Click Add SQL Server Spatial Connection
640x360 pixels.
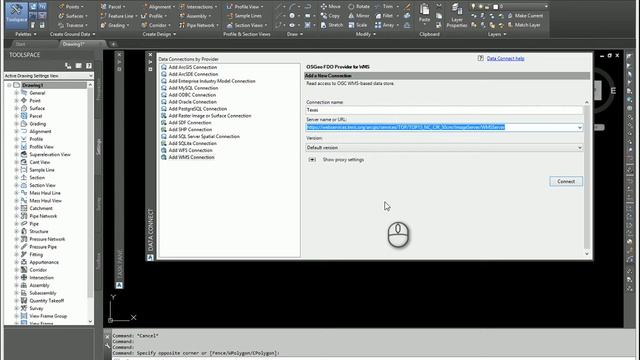[x=204, y=137]
